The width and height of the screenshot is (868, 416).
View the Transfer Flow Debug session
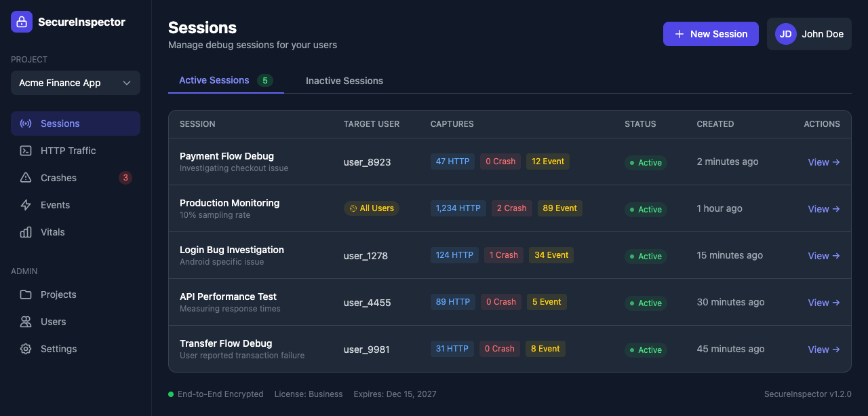pos(824,349)
